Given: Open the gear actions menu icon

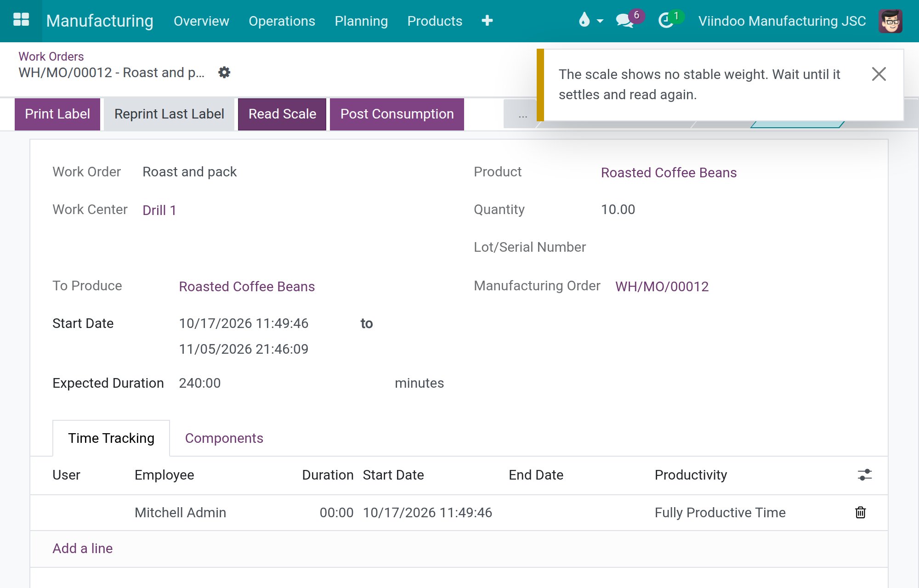Looking at the screenshot, I should tap(224, 72).
